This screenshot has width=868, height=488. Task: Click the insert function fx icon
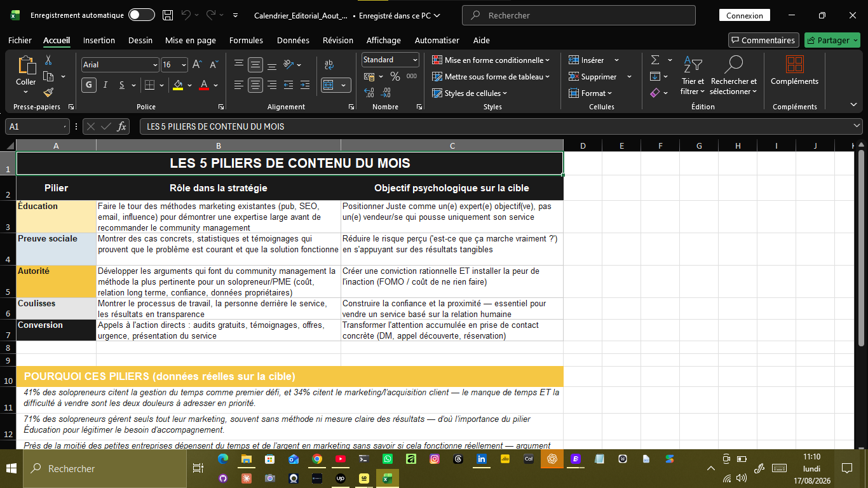pyautogui.click(x=122, y=126)
